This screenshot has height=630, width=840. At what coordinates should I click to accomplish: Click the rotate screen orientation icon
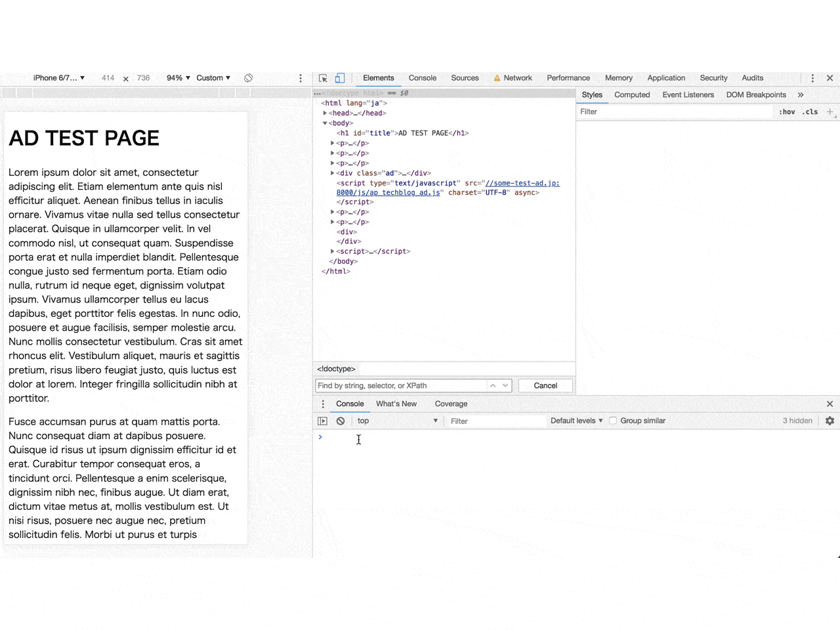(249, 78)
